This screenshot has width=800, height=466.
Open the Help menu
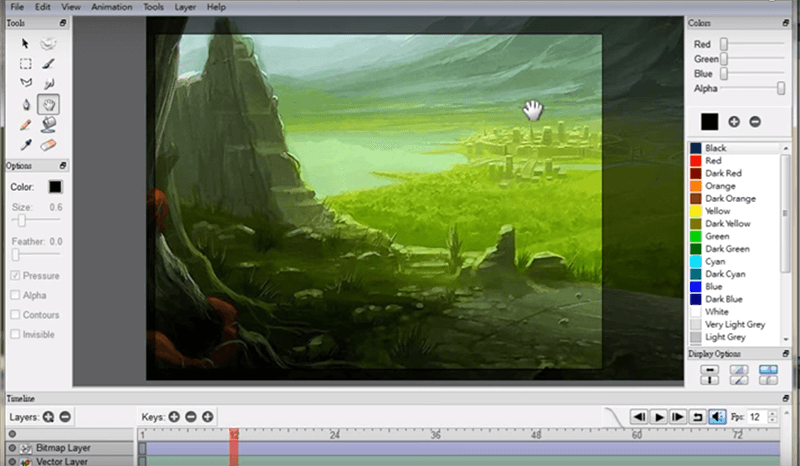pos(216,7)
